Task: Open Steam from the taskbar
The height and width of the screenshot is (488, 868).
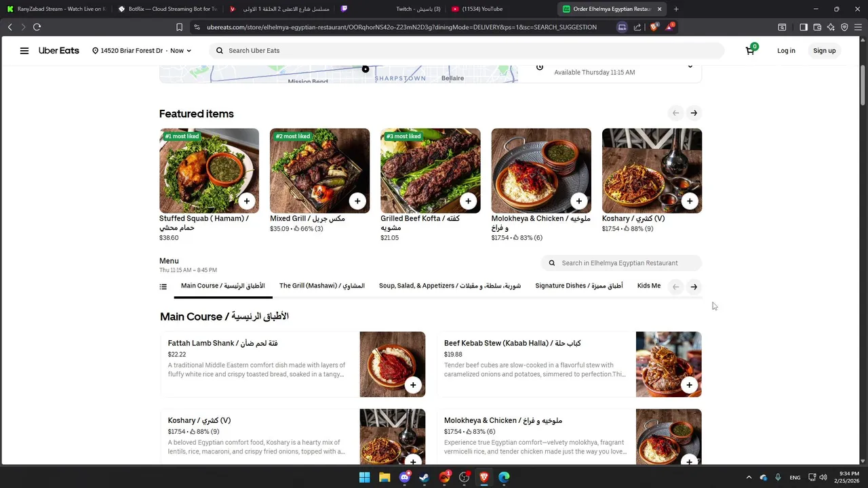Action: (x=425, y=477)
